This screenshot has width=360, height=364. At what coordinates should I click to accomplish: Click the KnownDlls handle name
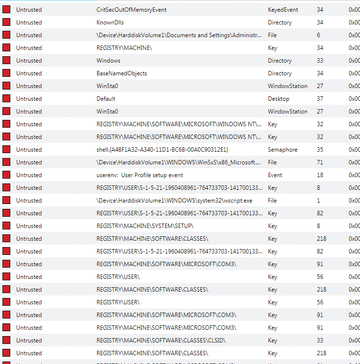click(110, 22)
